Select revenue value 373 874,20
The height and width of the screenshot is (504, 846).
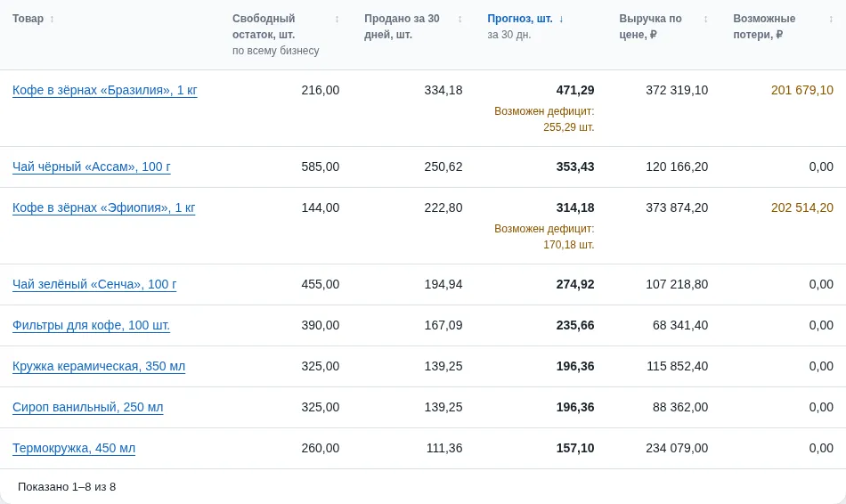click(x=677, y=207)
